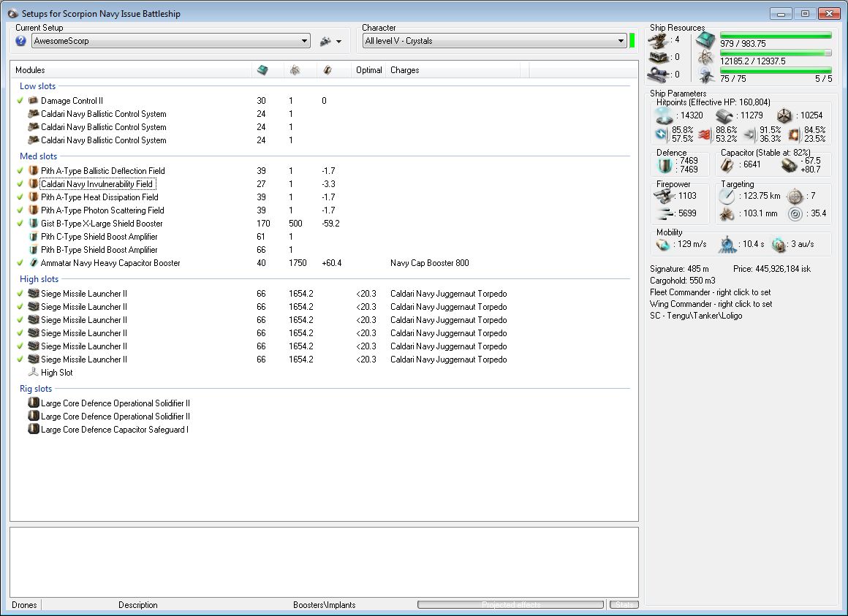Click the shield hitpoints icon
Screen dimensions: 848x616
point(664,115)
